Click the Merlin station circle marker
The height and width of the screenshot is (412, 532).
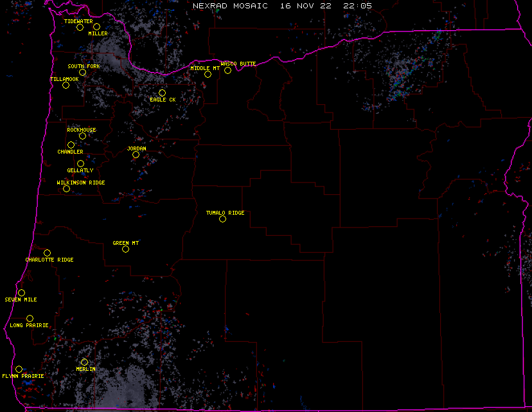(x=84, y=362)
